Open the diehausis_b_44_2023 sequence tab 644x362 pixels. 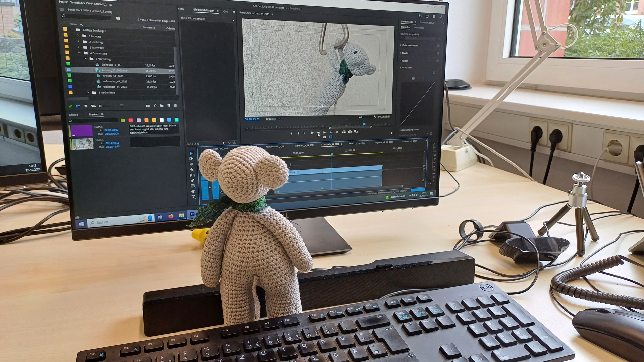(305, 145)
